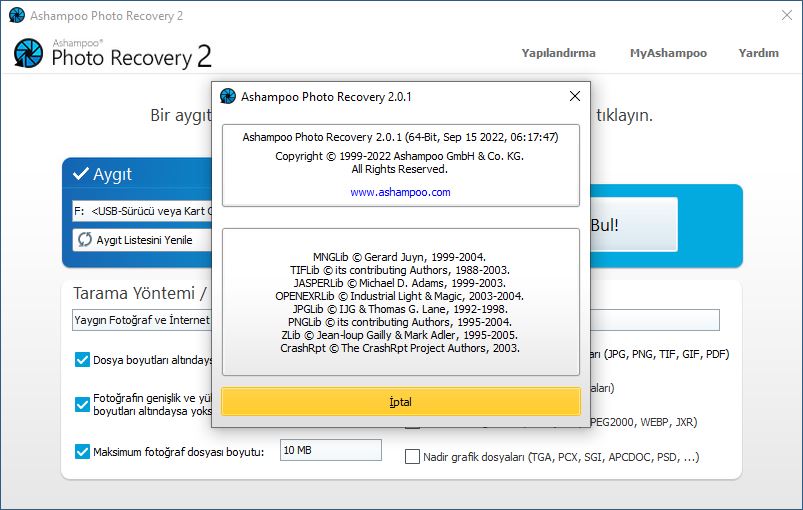Screen dimensions: 803x510
Task: Open the Yardım menu
Action: [x=758, y=53]
